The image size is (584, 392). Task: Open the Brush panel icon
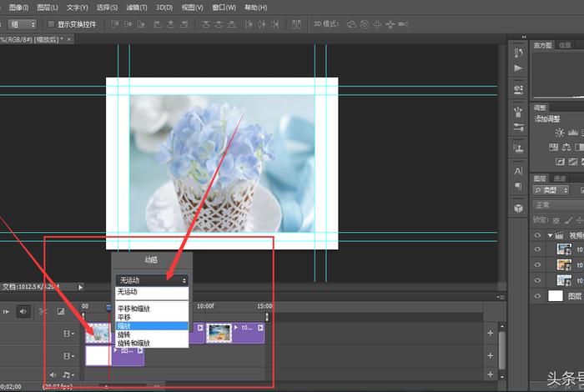[518, 112]
